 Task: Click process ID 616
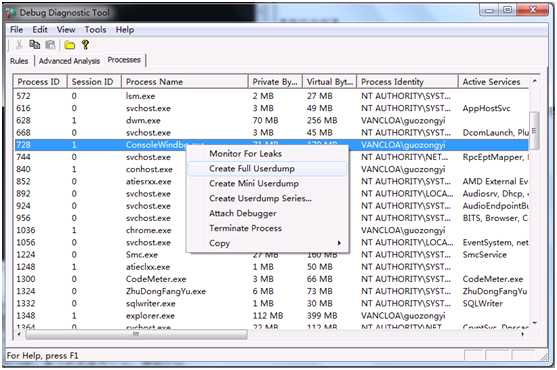(23, 108)
